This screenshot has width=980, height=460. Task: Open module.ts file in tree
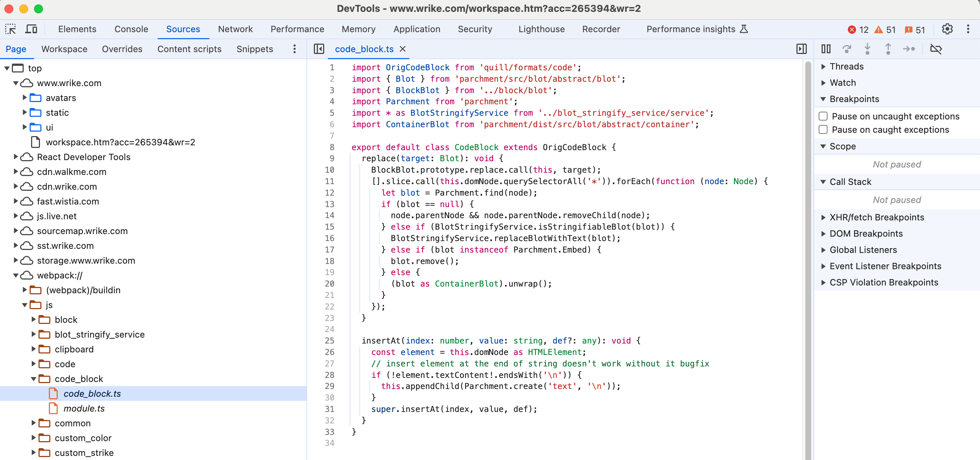84,408
